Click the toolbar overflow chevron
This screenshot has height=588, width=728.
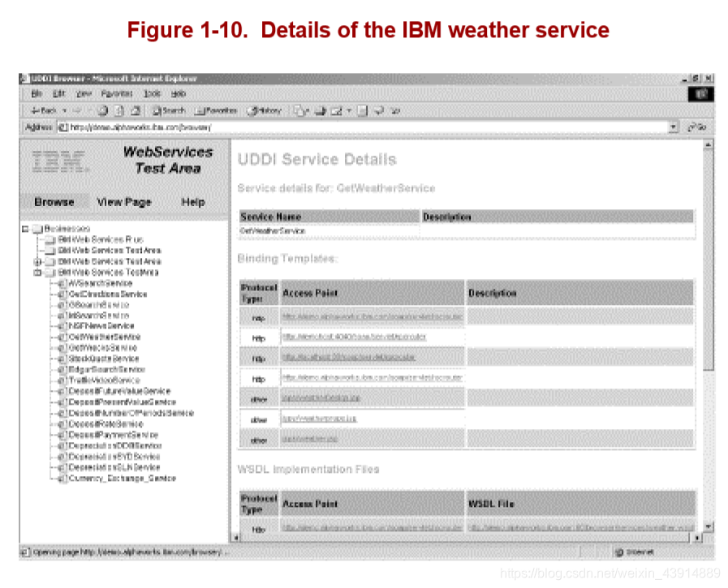395,110
